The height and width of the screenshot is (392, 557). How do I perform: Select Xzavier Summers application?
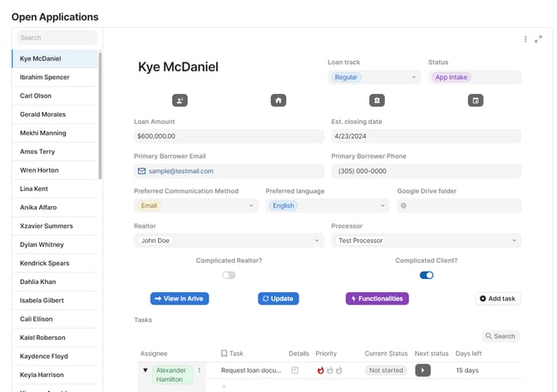pos(55,226)
